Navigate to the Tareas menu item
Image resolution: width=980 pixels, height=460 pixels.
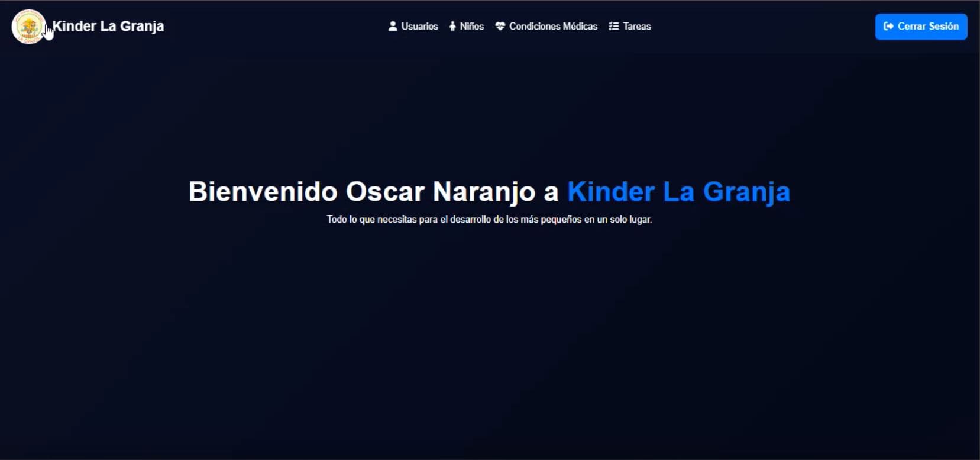630,26
